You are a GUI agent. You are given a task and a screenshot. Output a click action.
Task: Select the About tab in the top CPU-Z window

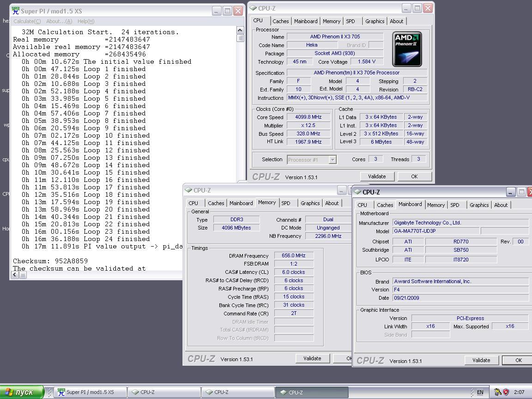pos(396,21)
